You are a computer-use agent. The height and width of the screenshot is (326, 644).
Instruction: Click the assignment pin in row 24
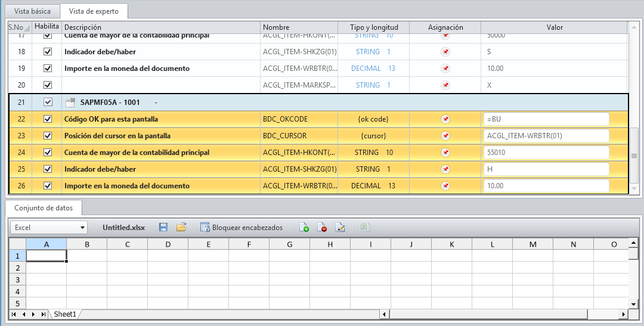click(445, 153)
